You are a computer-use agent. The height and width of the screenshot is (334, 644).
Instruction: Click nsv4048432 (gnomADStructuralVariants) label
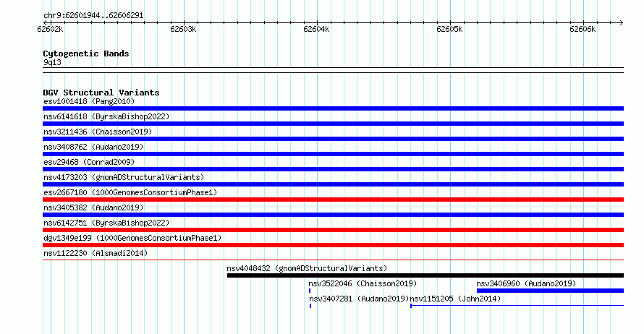point(307,268)
